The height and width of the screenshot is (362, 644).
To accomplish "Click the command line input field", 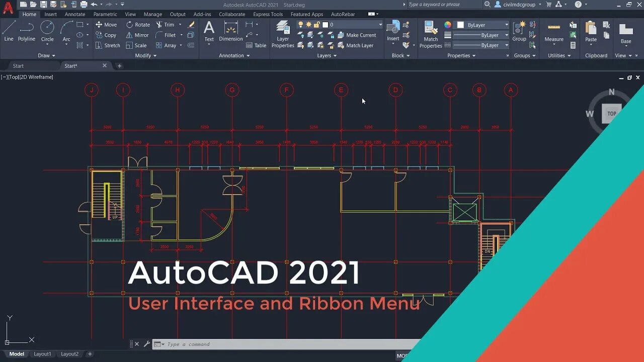I will point(287,344).
